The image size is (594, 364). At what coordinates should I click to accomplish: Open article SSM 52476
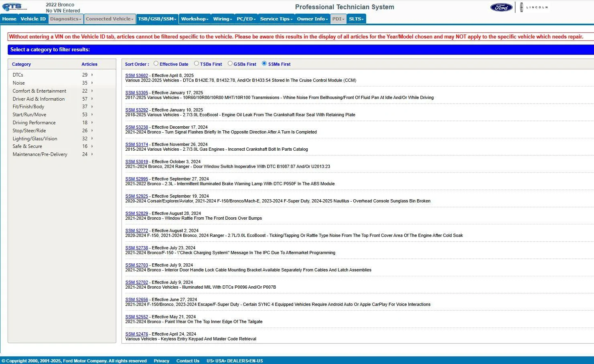coord(137,334)
